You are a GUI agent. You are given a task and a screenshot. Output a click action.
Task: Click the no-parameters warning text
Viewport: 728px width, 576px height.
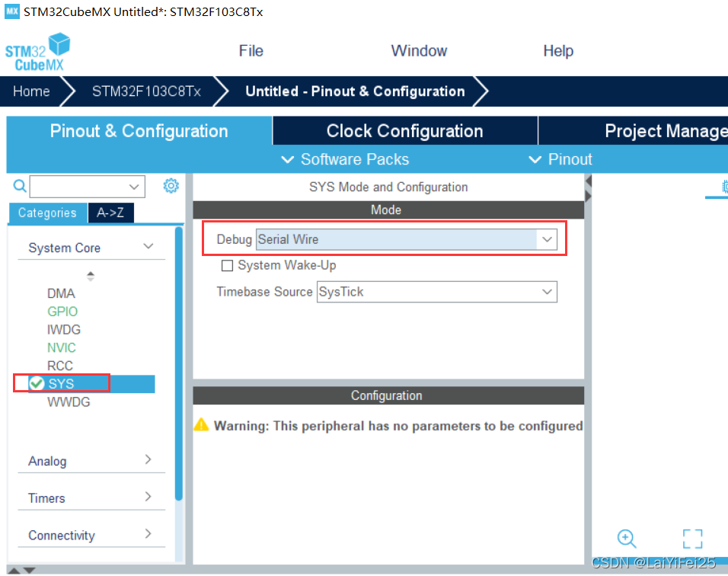pos(398,425)
